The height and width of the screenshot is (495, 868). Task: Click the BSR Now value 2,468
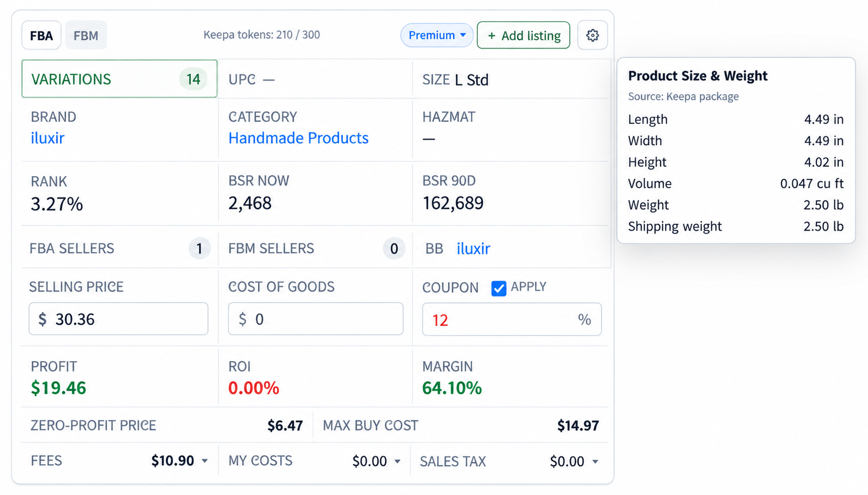[x=250, y=203]
